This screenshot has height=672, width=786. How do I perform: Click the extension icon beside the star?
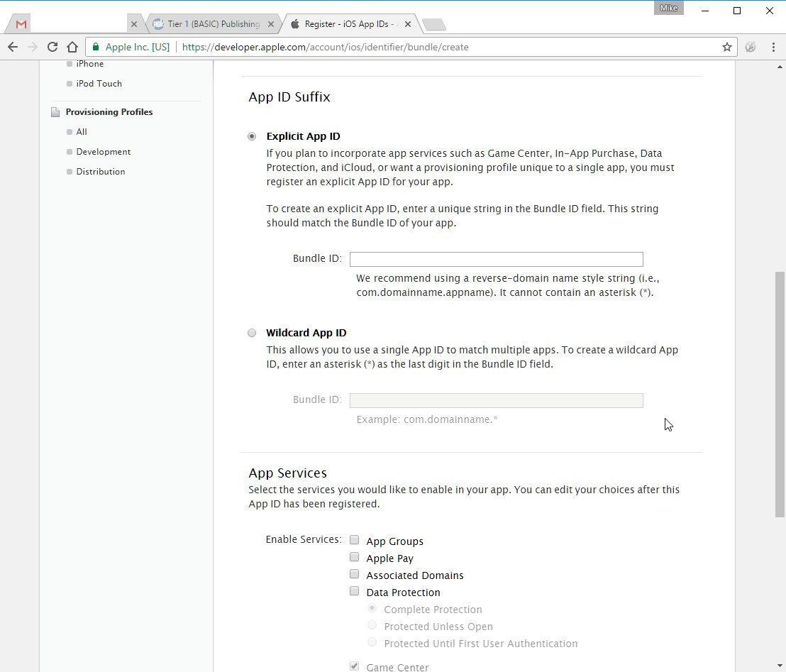[751, 47]
